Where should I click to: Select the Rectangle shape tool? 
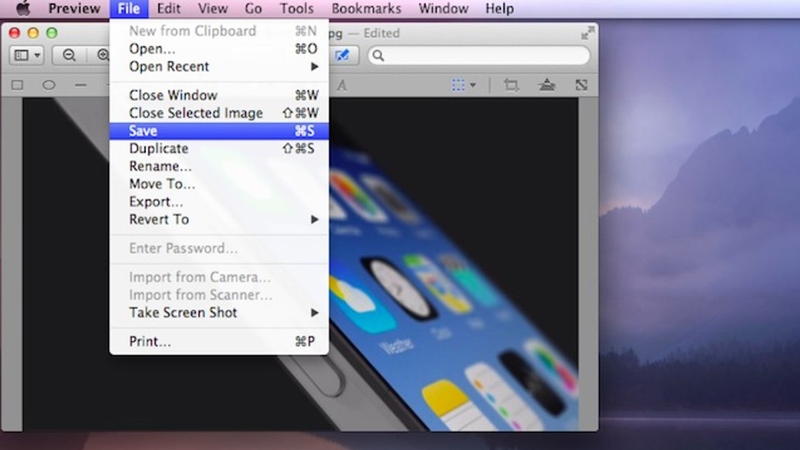click(x=17, y=85)
